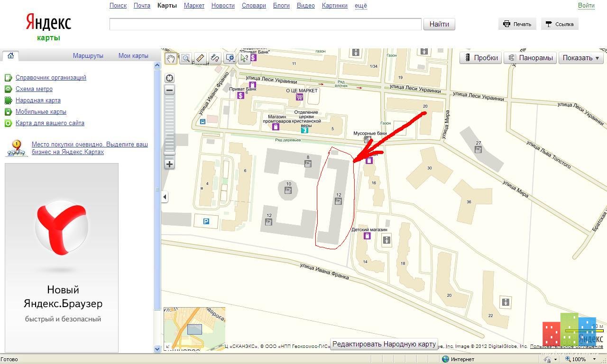Viewport: 607px width, 364px height.
Task: Open the Карта для вашего сайта link
Action: coord(50,123)
